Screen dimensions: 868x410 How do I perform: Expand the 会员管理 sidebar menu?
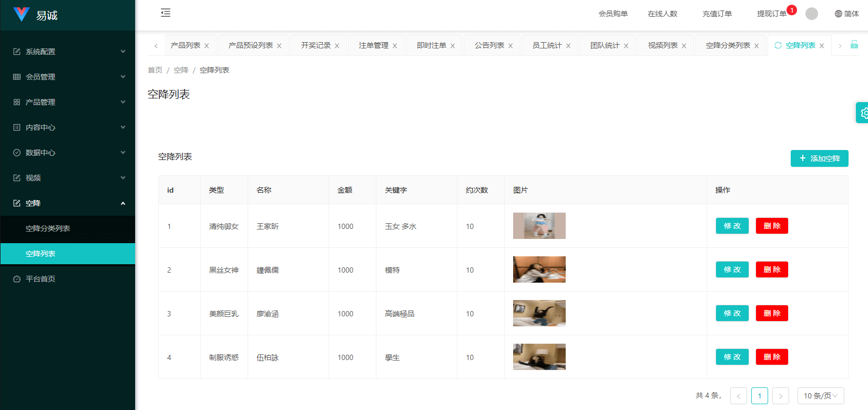point(68,77)
